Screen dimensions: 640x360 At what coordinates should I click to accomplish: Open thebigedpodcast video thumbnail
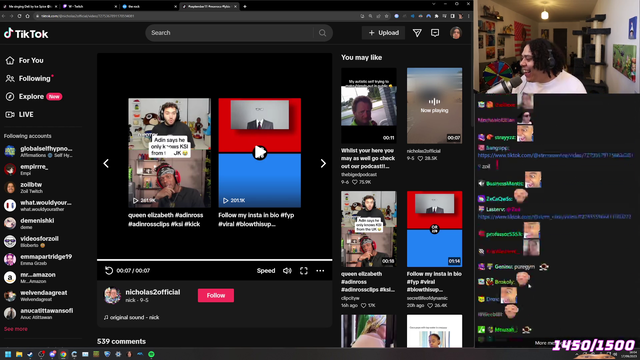[x=369, y=105]
